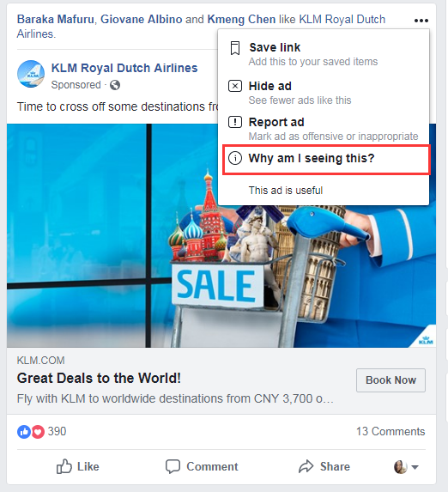This screenshot has height=492, width=448.
Task: Click the globe public audience icon
Action: (115, 85)
